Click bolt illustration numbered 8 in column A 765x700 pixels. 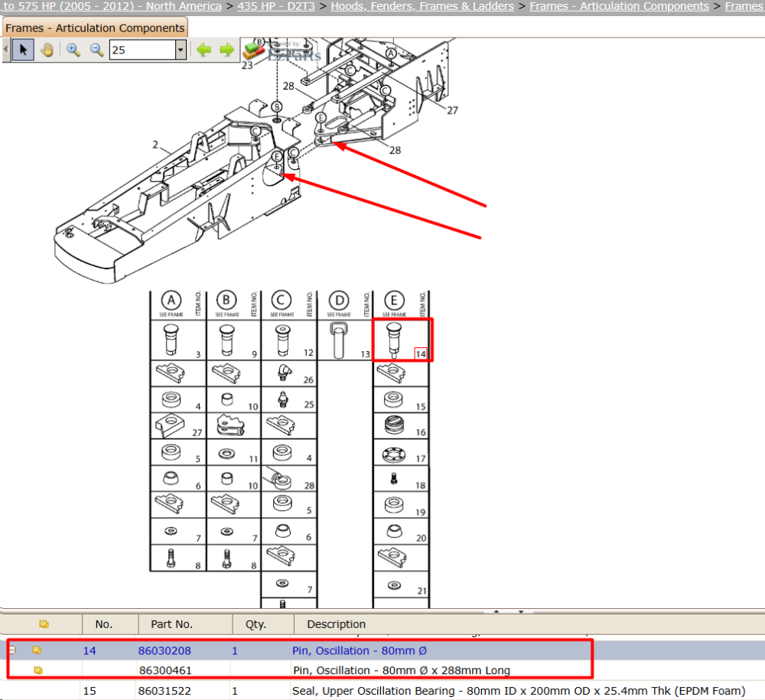click(171, 558)
